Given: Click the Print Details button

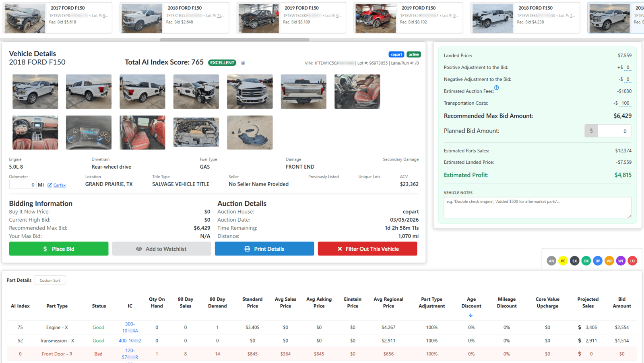Looking at the screenshot, I should [264, 249].
